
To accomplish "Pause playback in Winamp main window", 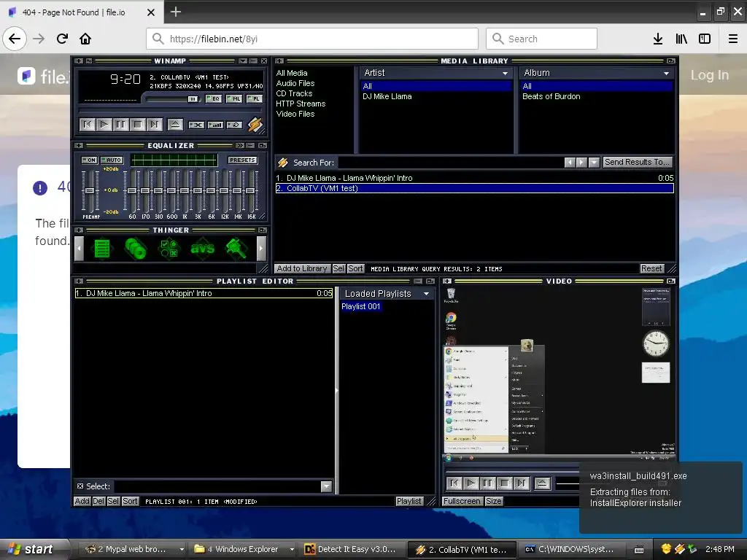I will click(120, 125).
